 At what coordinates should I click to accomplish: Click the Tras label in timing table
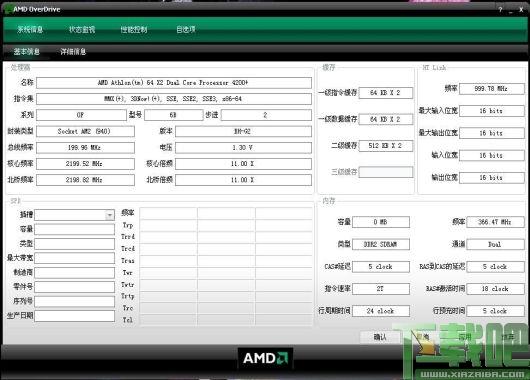(128, 261)
